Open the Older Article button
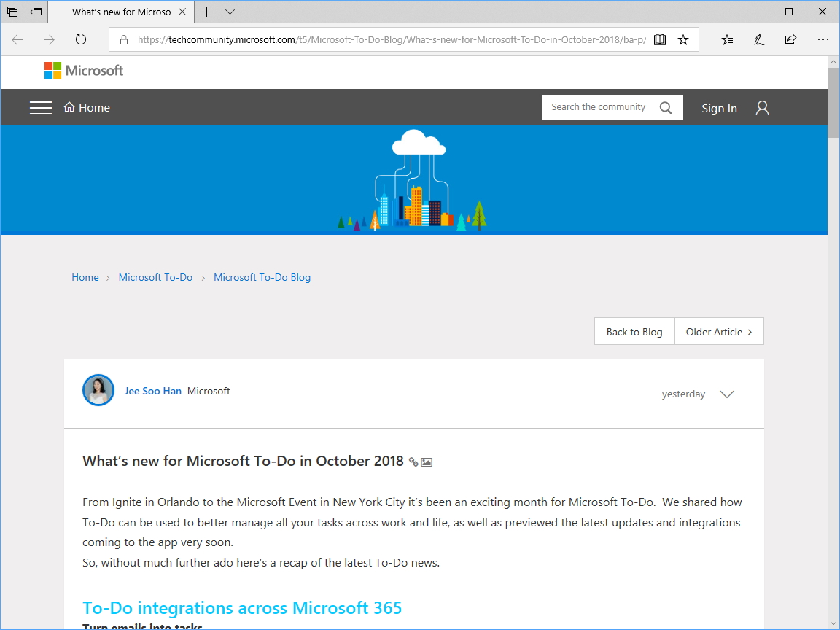Viewport: 840px width, 630px height. pos(719,331)
